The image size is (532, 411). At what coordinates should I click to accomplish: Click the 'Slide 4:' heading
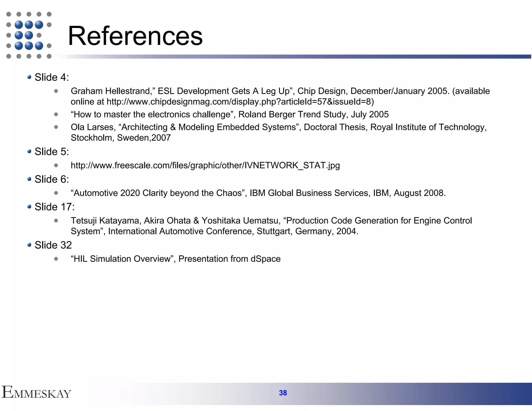(52, 77)
